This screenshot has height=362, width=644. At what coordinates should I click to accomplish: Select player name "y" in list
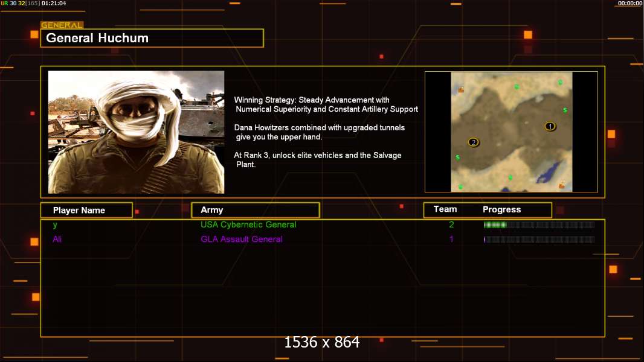[55, 225]
